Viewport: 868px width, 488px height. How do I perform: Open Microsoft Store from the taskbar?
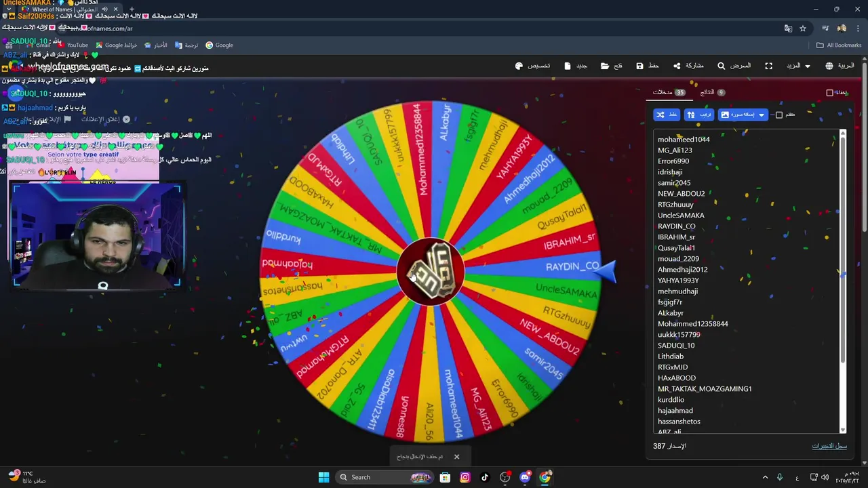445,477
